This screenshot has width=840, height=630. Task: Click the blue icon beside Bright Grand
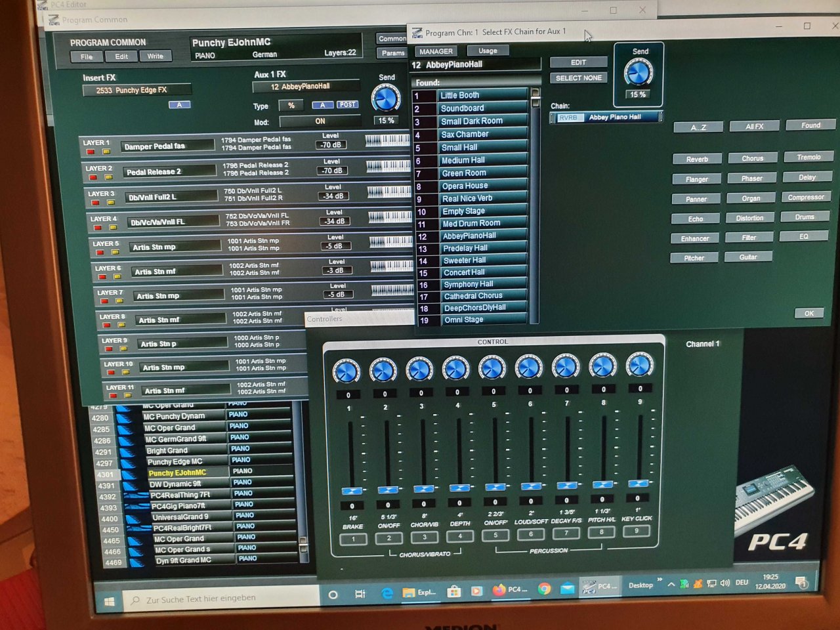(128, 451)
